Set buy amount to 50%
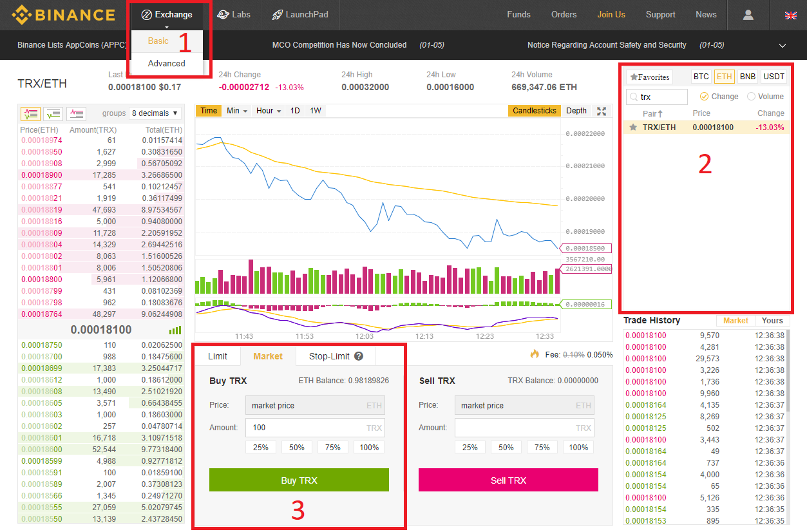The width and height of the screenshot is (807, 532). (x=297, y=447)
